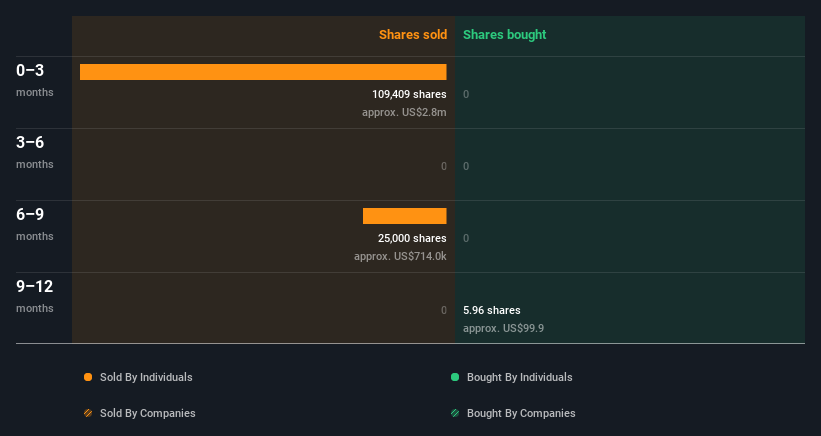The image size is (821, 436).
Task: Toggle the Sold By Companies legend label
Action: click(148, 413)
